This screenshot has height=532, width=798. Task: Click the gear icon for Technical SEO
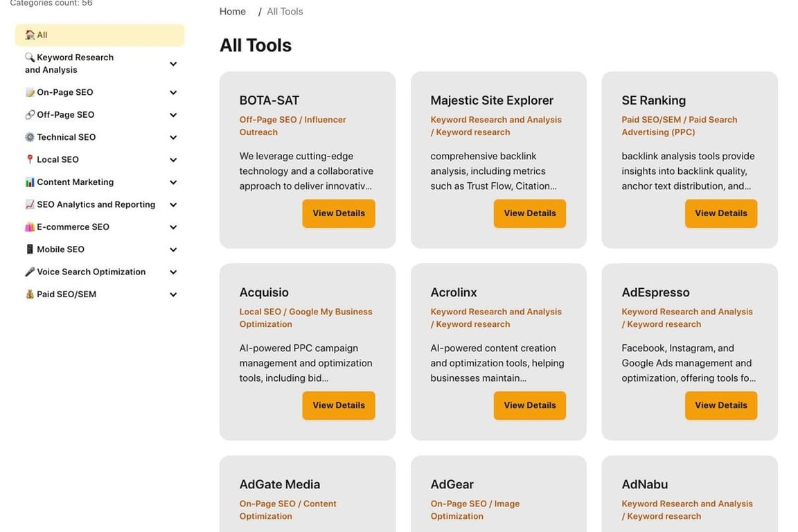coord(30,137)
